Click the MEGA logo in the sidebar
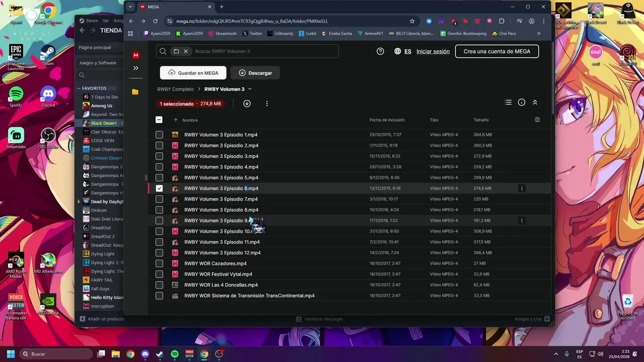The image size is (644, 362). 135,55
